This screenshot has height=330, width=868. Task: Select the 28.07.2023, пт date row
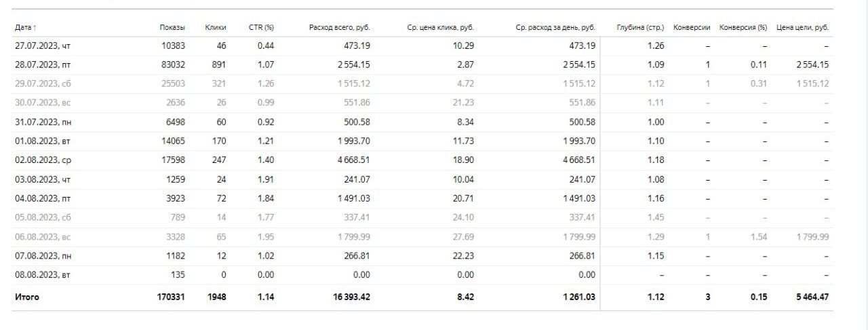(x=422, y=65)
